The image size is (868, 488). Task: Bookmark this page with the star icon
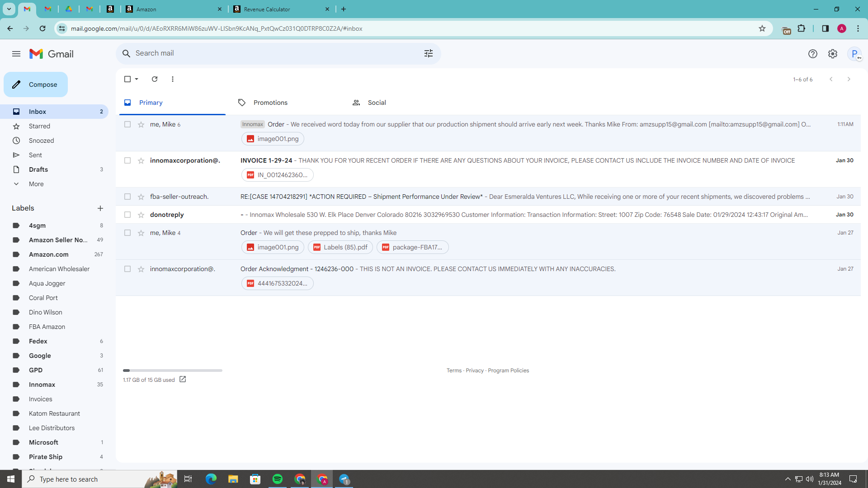762,28
